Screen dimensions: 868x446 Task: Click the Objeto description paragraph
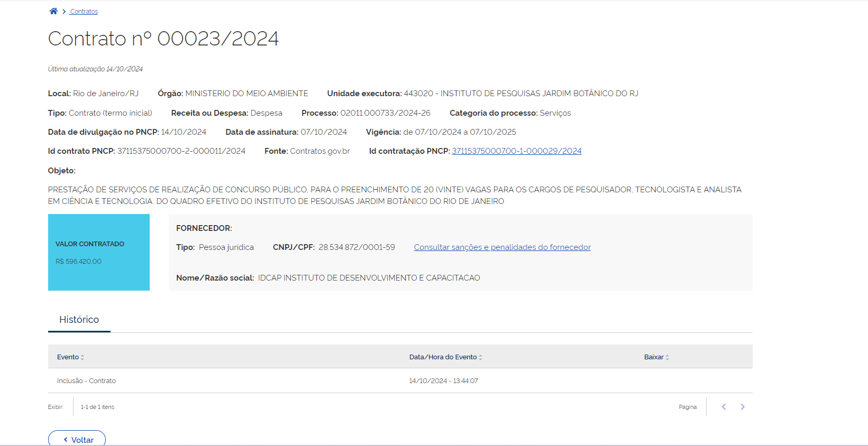[395, 196]
